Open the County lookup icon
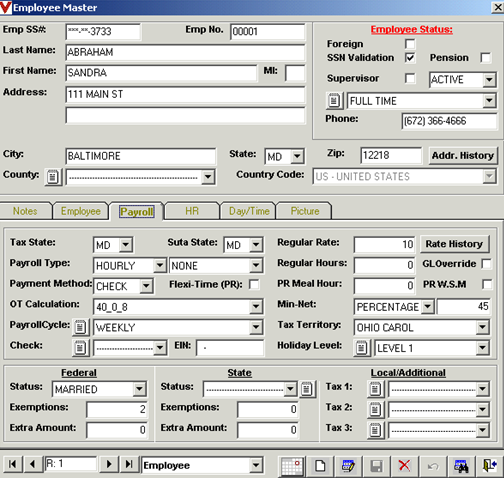Viewport: 504px width, 478px height. 53,177
